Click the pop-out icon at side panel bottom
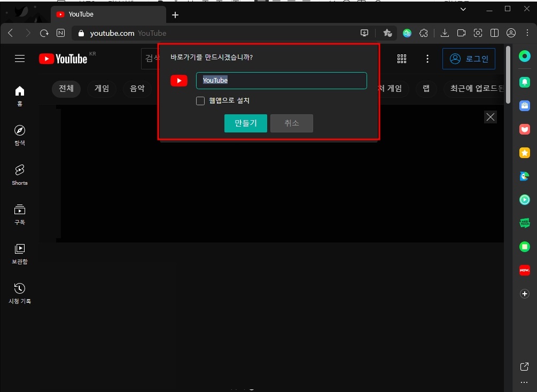537x392 pixels. pyautogui.click(x=524, y=367)
